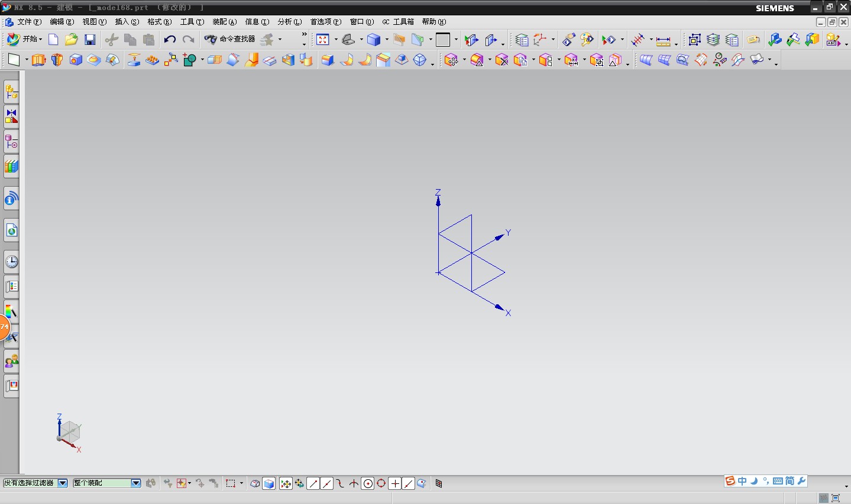Screen dimensions: 851x504
Task: Click the orange 74 badge at left edge
Action: pos(4,327)
